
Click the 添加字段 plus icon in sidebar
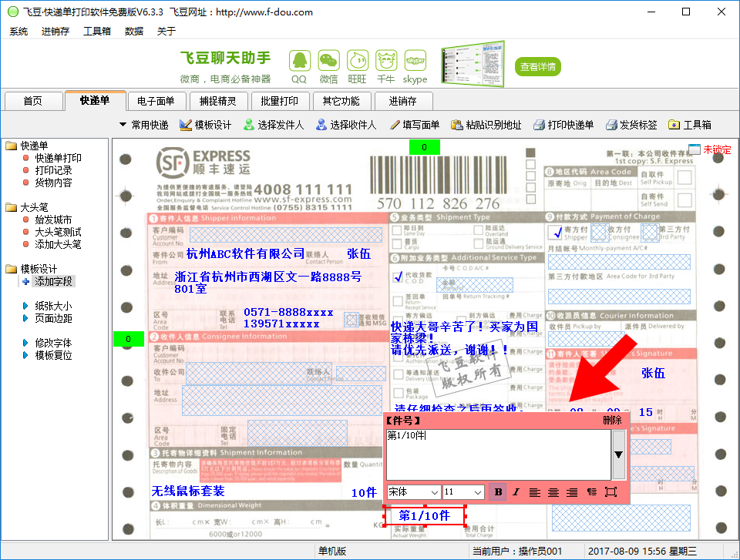[25, 281]
